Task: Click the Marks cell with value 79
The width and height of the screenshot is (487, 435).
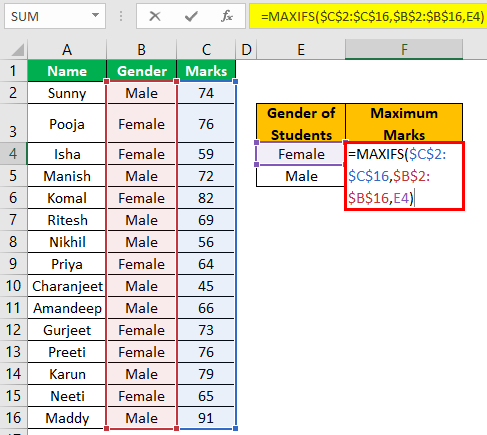Action: pyautogui.click(x=206, y=374)
